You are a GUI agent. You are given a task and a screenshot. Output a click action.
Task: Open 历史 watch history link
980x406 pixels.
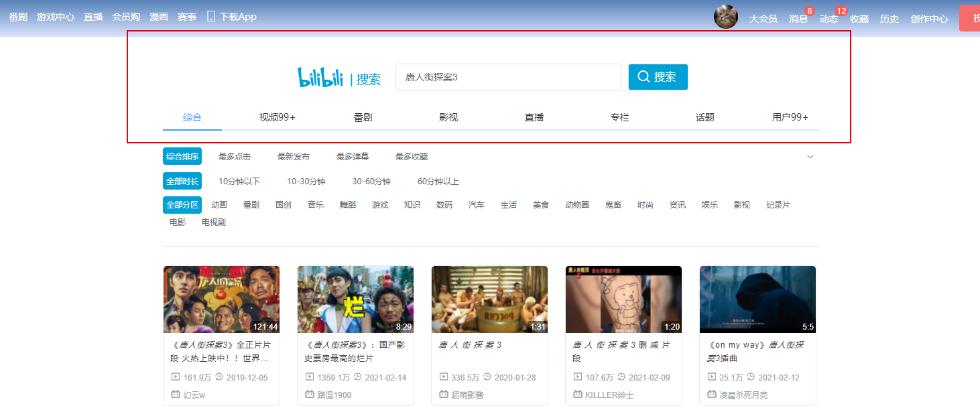tap(890, 19)
